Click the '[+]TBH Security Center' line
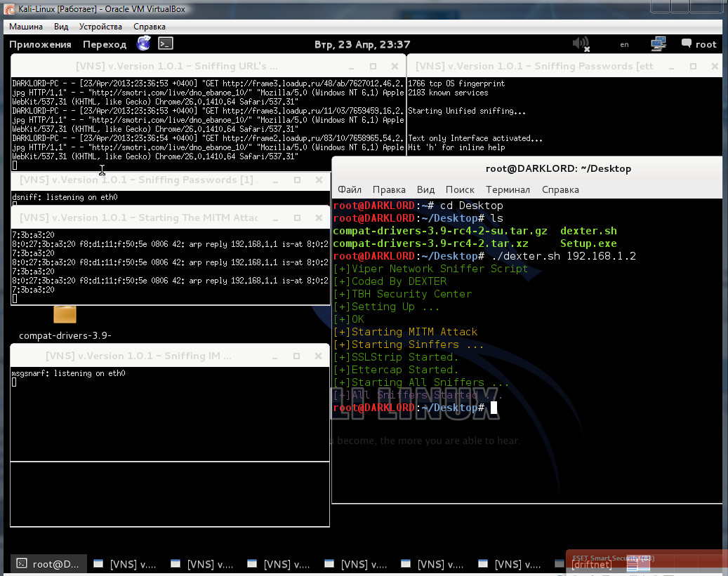The height and width of the screenshot is (576, 728). [402, 294]
